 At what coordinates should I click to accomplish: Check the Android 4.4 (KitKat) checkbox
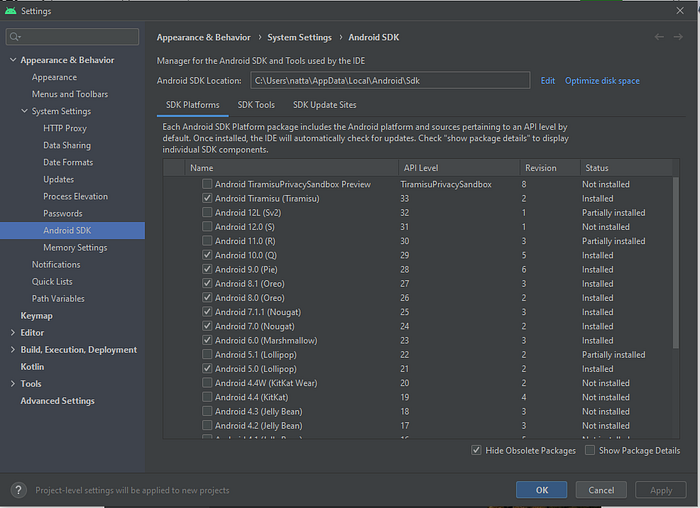click(x=207, y=397)
